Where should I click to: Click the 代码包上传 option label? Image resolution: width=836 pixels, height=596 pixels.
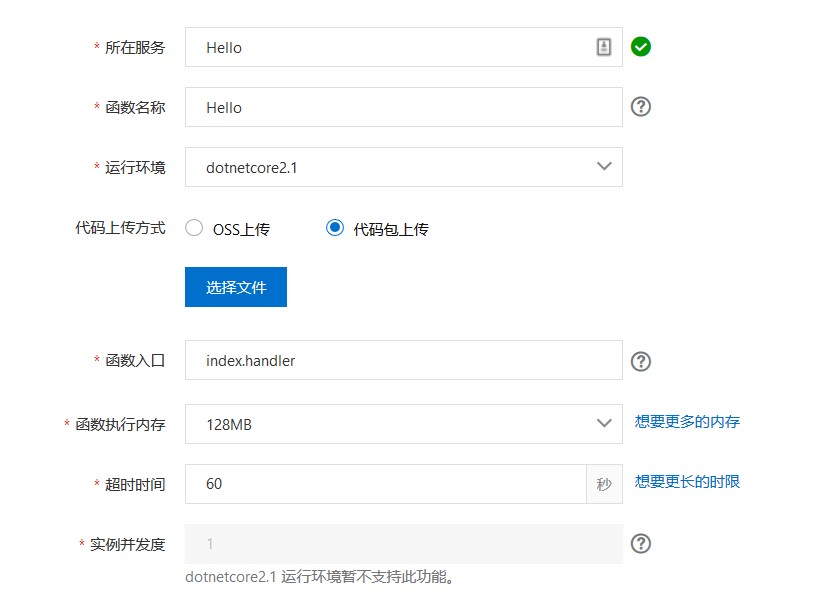point(391,229)
